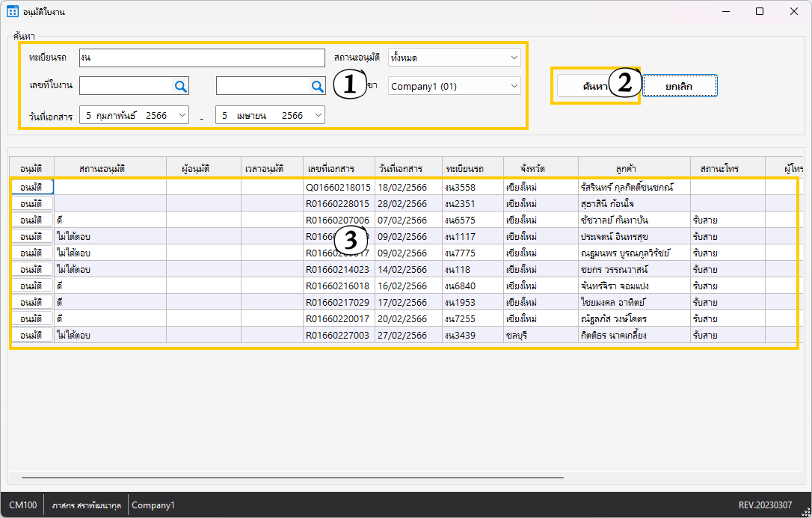Approve the row for document R01660228015
The height and width of the screenshot is (518, 812).
31,203
